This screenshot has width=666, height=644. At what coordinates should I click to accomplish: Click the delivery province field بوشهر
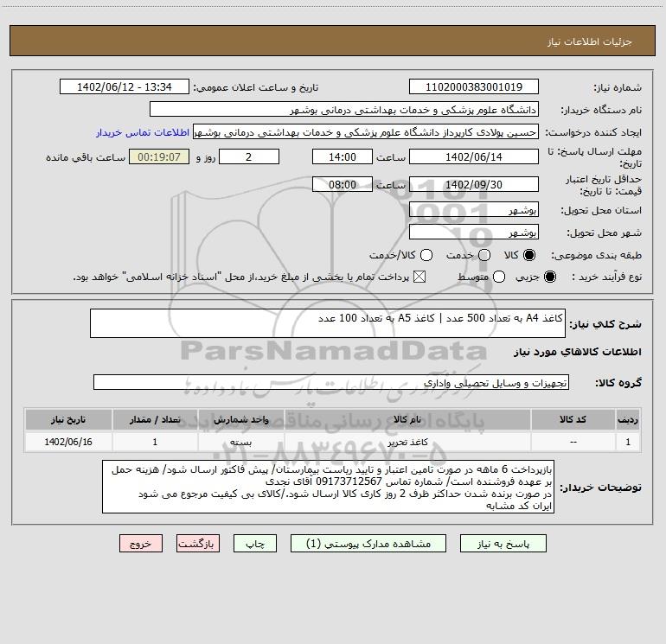474,209
